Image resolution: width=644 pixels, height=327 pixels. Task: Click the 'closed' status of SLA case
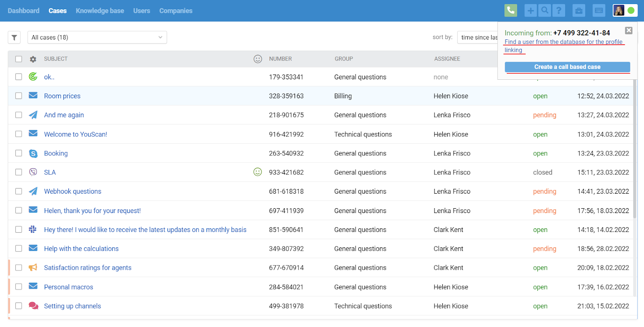(543, 172)
